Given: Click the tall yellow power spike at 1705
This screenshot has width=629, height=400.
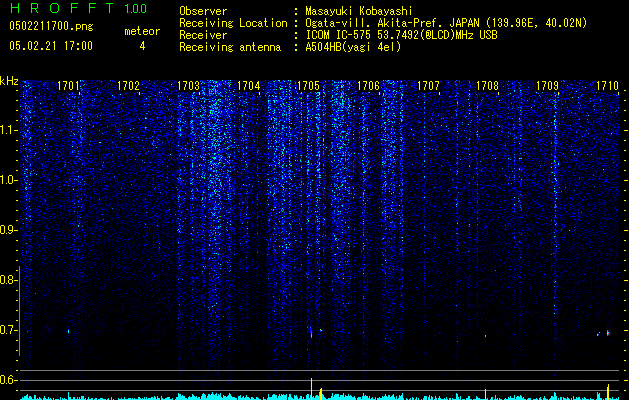Looking at the screenshot, I should point(312,389).
